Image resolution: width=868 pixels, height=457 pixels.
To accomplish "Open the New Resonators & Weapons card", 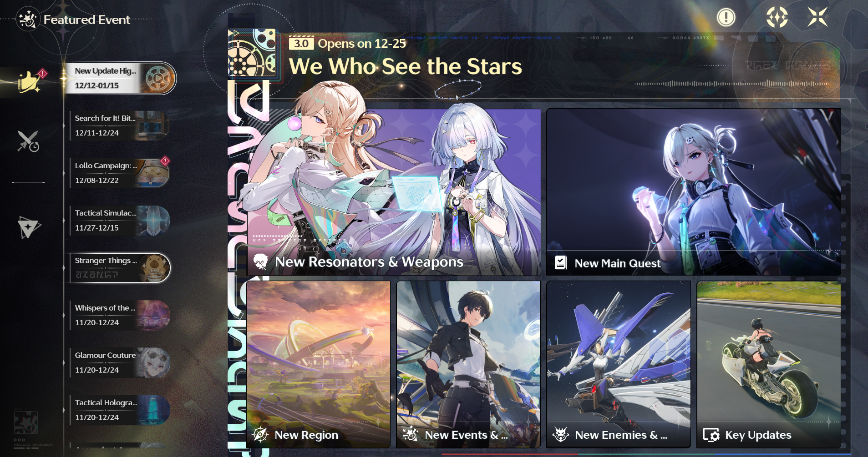I will click(394, 192).
